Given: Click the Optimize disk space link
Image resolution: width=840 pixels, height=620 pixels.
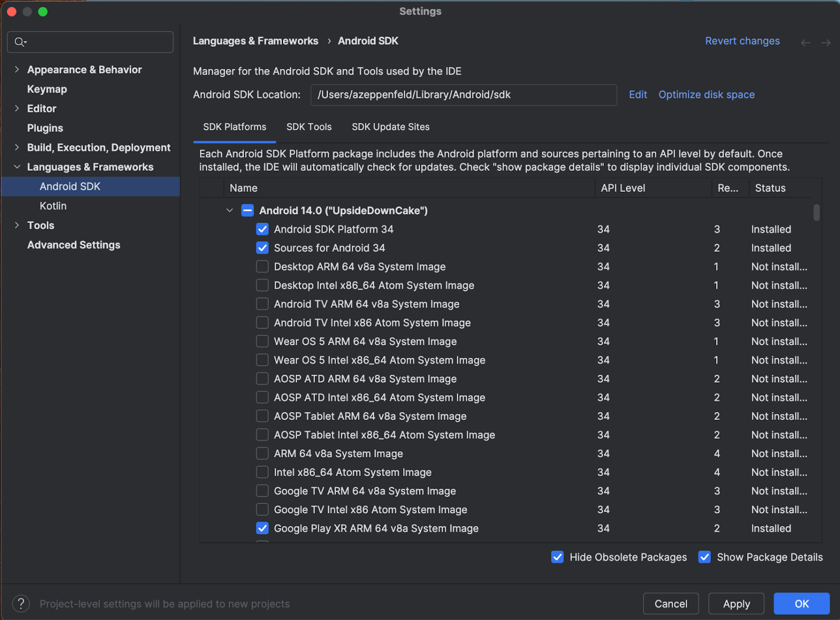Looking at the screenshot, I should pyautogui.click(x=706, y=95).
